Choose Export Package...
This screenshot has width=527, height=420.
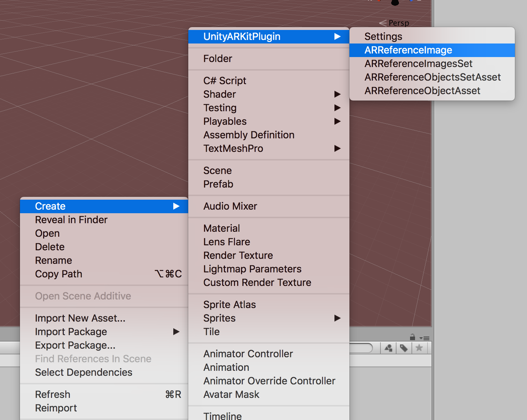tap(104, 345)
